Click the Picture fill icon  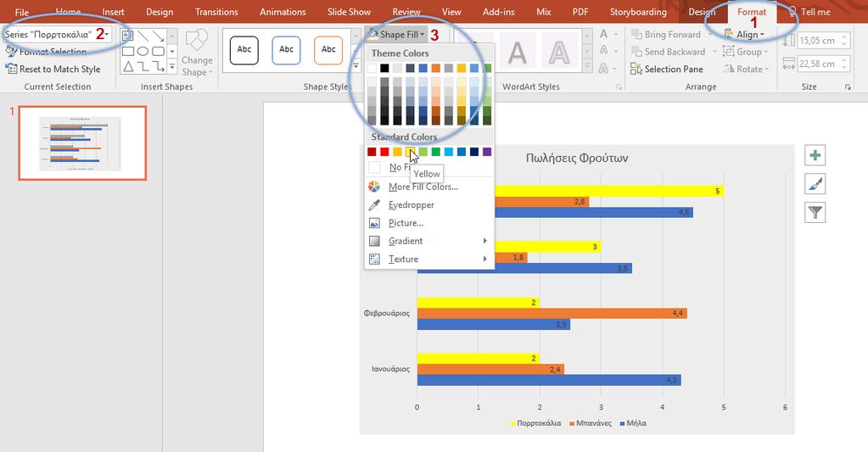point(374,223)
